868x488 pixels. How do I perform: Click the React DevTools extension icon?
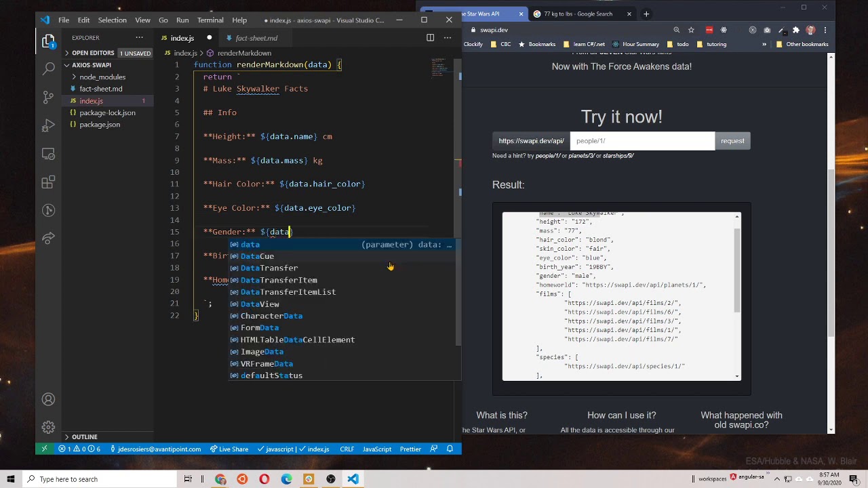point(724,30)
